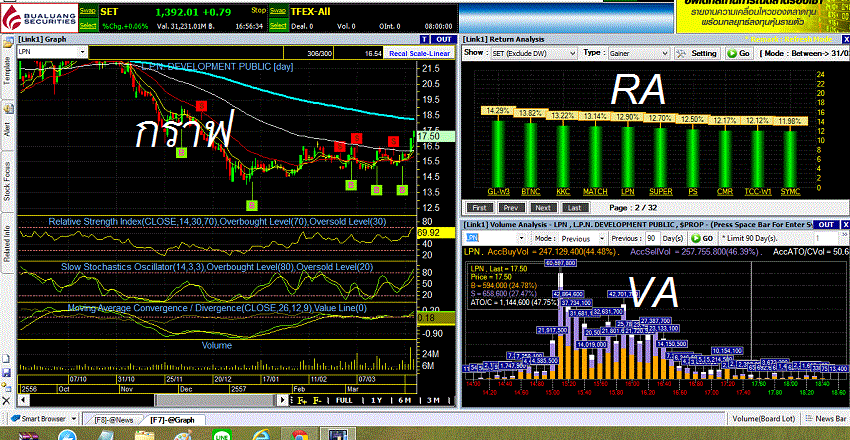Screen dimensions: 850x440
Task: Run Return Analysis with the green Go button
Action: click(x=740, y=53)
